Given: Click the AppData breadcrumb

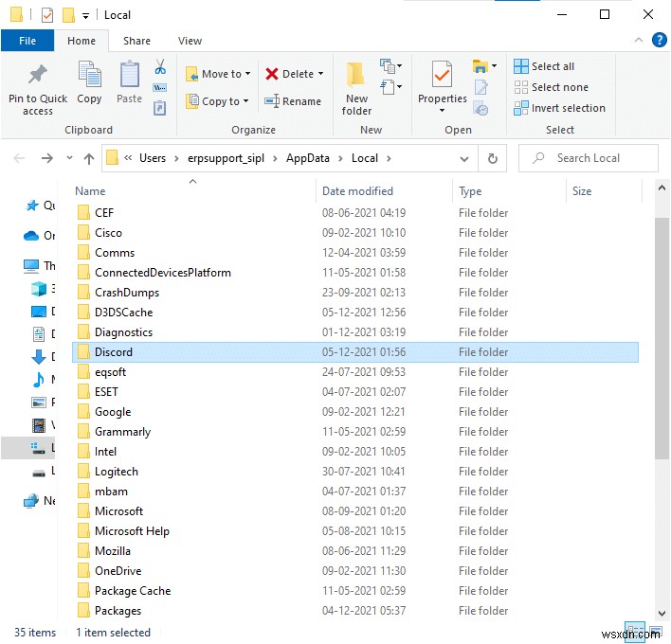Looking at the screenshot, I should point(308,158).
